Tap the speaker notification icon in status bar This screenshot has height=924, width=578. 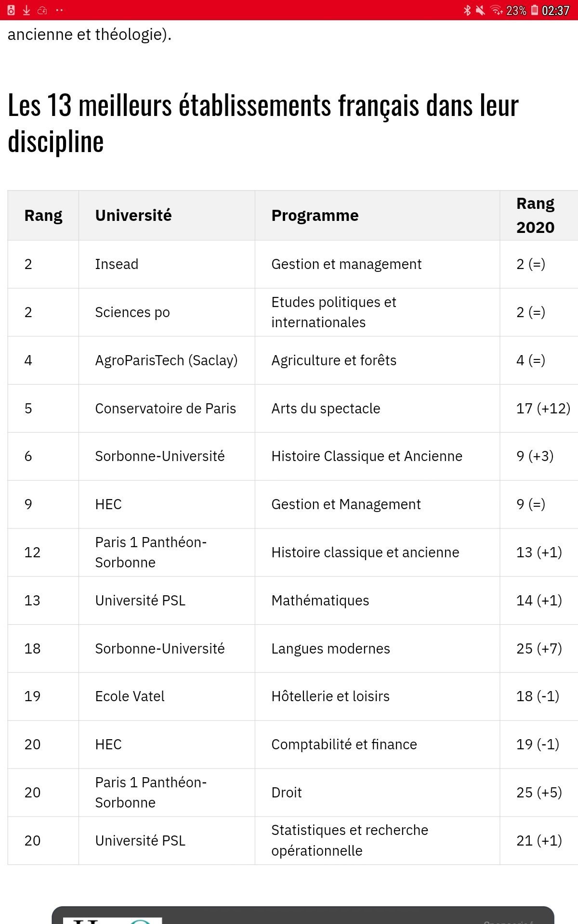pyautogui.click(x=12, y=10)
